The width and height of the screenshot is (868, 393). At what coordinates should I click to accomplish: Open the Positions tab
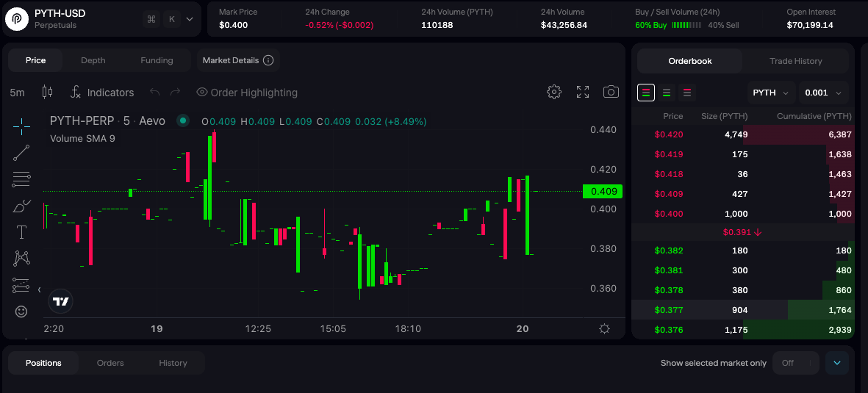click(43, 363)
